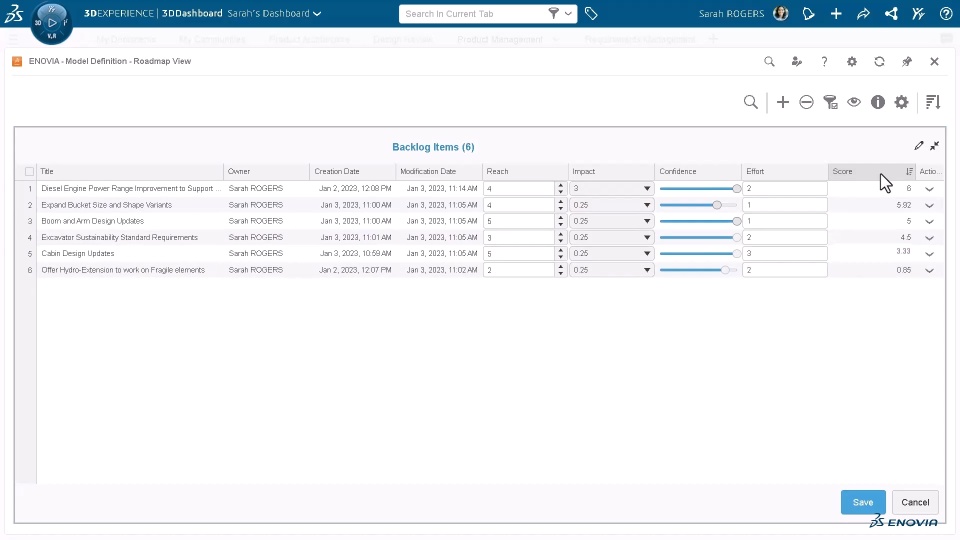Image resolution: width=960 pixels, height=540 pixels.
Task: Refresh the Roadmap View widget
Action: click(879, 61)
